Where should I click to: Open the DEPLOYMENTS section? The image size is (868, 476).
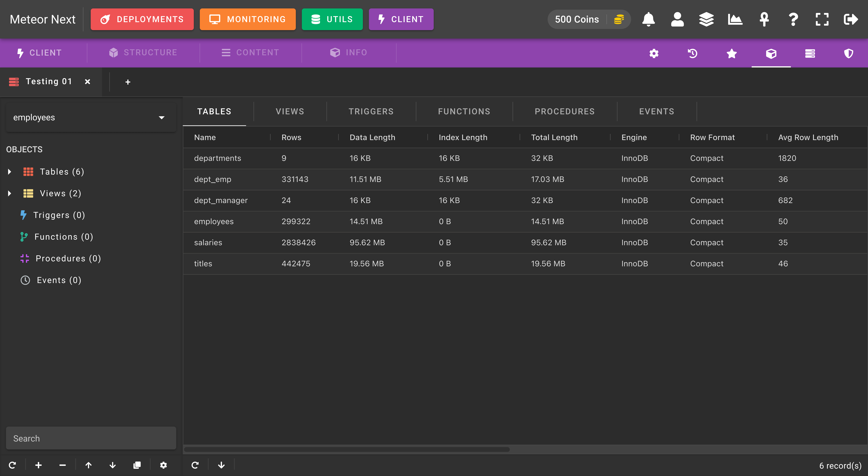(142, 19)
